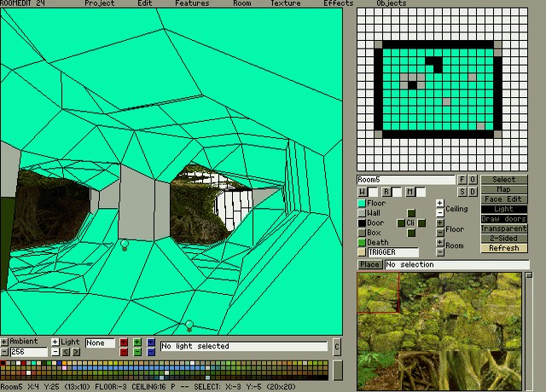This screenshot has height=392, width=546.
Task: Increase Ambient value with plus button
Action: (4, 342)
